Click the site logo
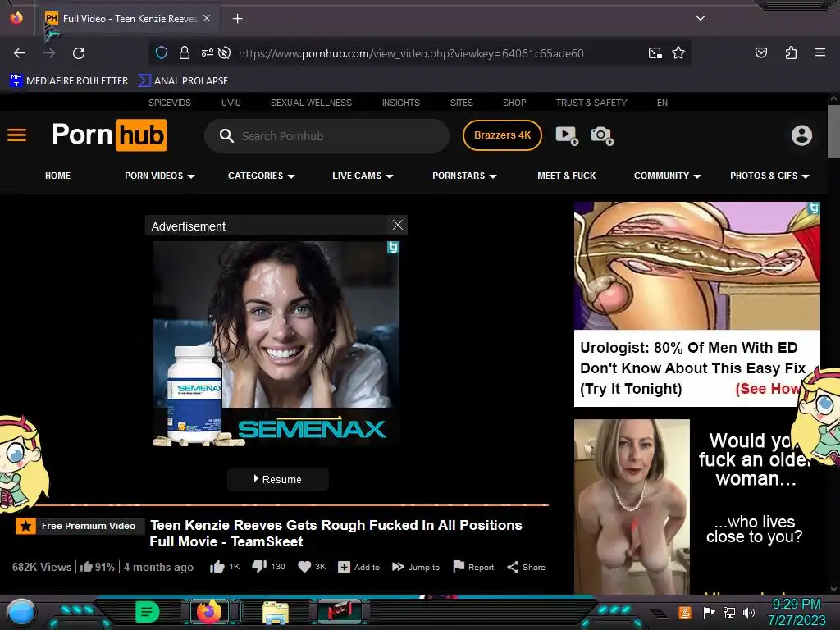The width and height of the screenshot is (840, 630). (109, 135)
